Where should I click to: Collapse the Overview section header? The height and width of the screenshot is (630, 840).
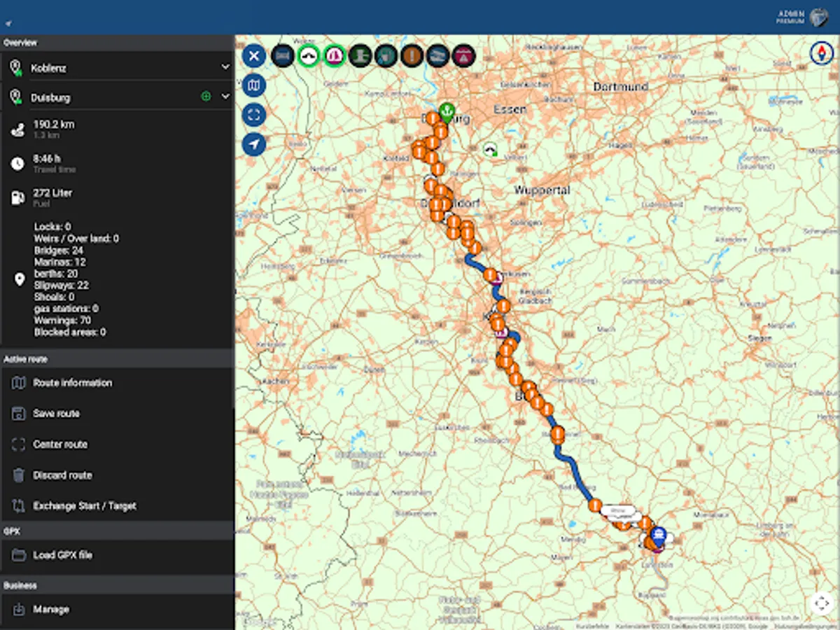[117, 43]
